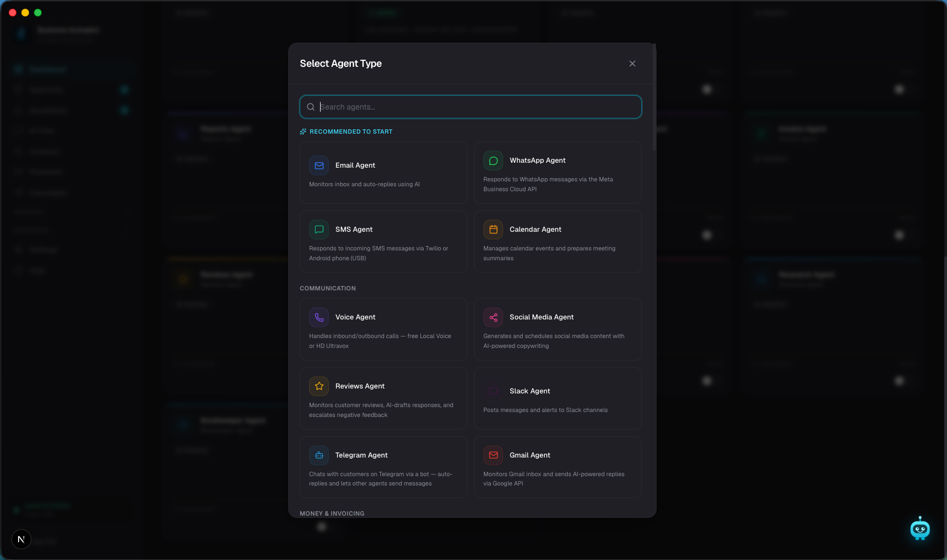
Task: Select the Slack Agent card
Action: pos(558,398)
